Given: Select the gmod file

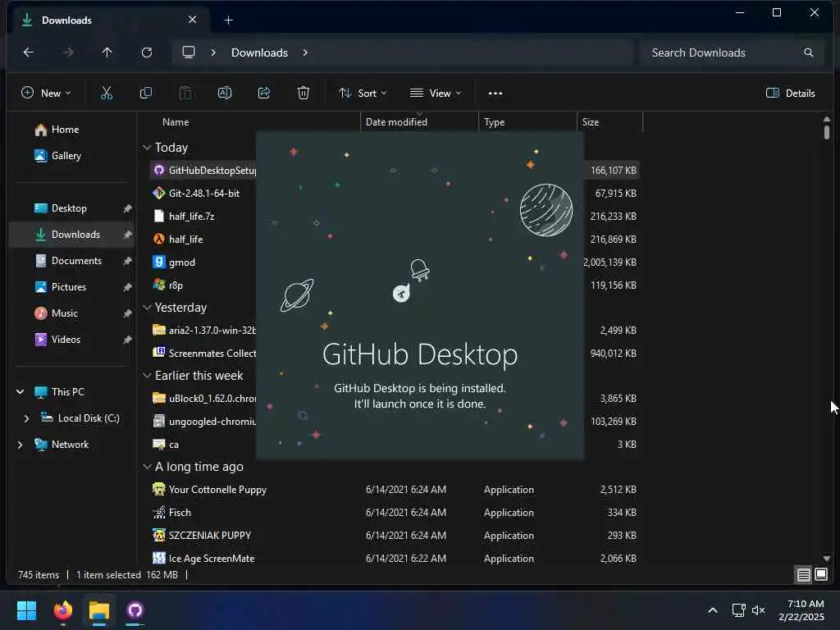Looking at the screenshot, I should coord(181,262).
